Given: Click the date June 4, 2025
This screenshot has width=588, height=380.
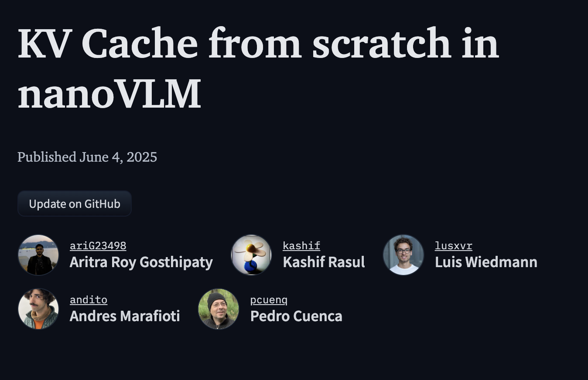Looking at the screenshot, I should pyautogui.click(x=118, y=157).
